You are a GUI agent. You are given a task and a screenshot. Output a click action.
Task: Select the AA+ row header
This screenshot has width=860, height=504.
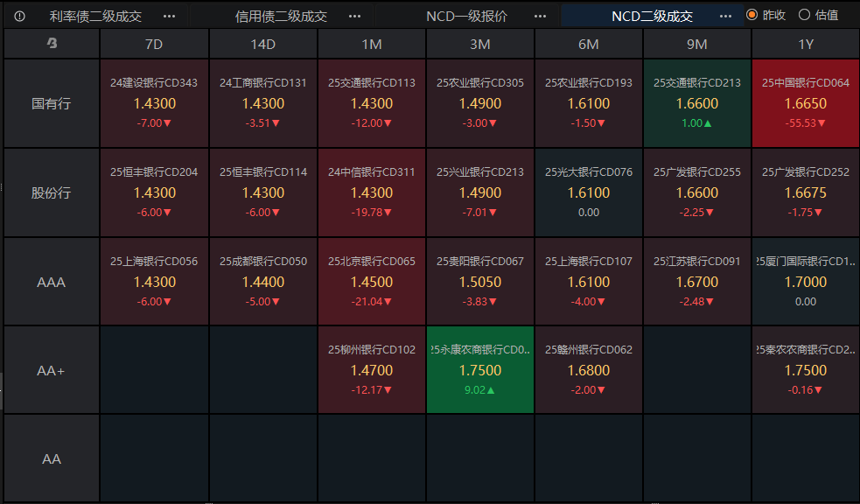[x=52, y=370]
